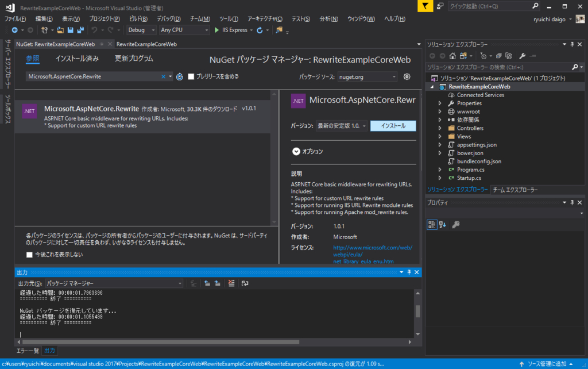The image size is (588, 369).
Task: Clear the NuGet search text with the X
Action: pos(163,76)
